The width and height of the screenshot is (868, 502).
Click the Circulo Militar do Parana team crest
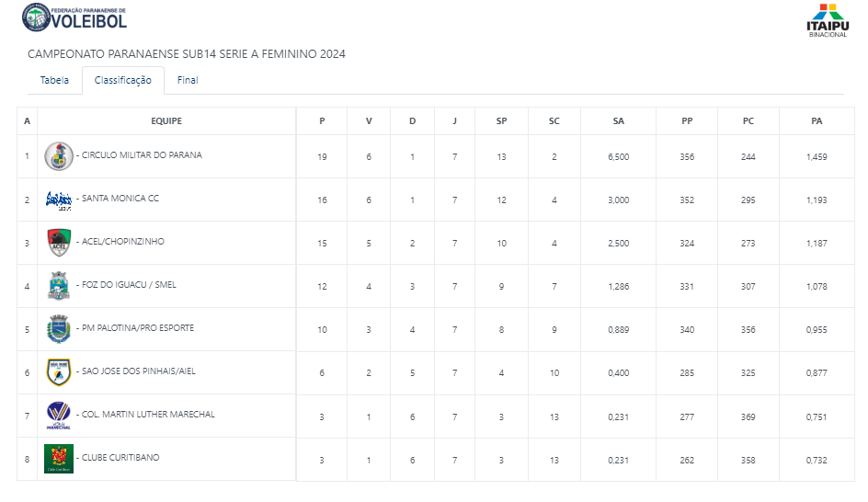[59, 156]
